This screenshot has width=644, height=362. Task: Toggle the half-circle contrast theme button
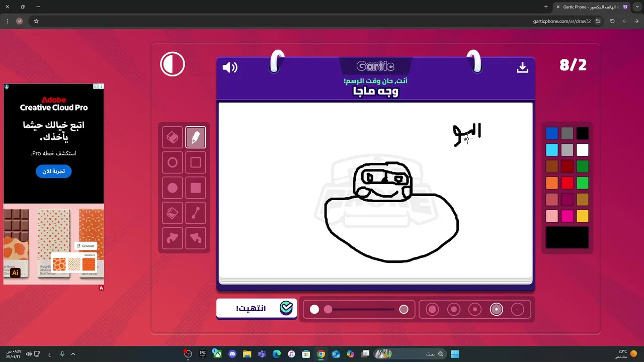coord(173,64)
